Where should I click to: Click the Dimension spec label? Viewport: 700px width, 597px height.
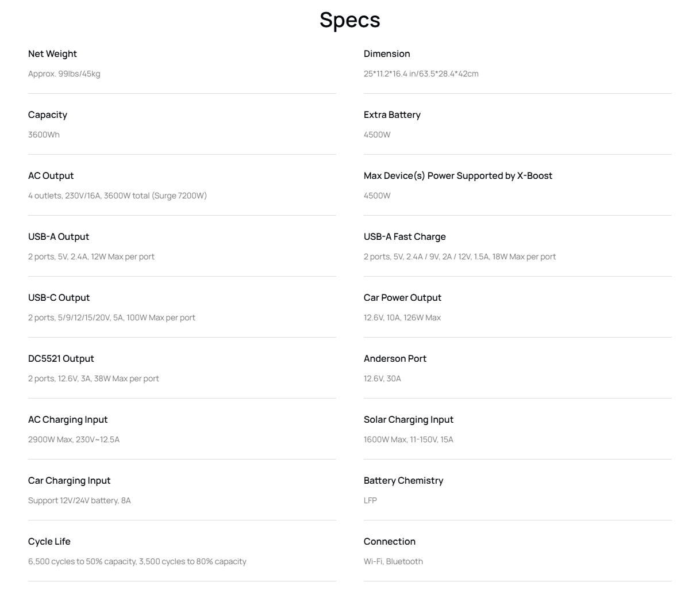[x=387, y=54]
